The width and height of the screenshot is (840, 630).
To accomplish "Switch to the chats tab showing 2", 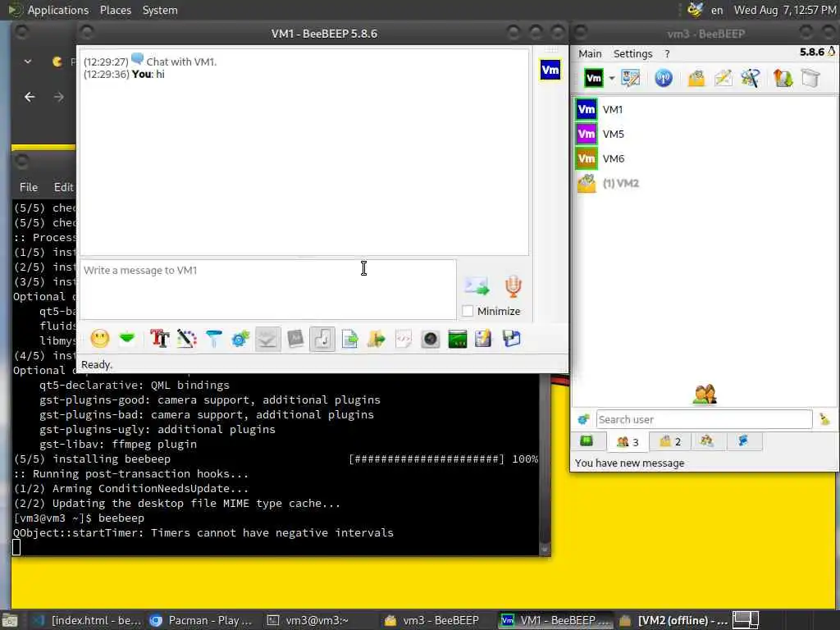I will [670, 441].
